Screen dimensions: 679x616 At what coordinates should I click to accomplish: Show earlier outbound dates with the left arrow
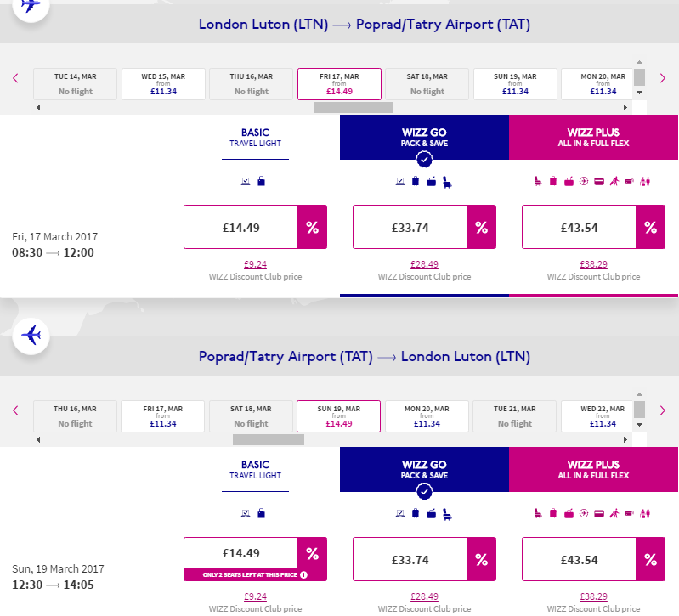pyautogui.click(x=15, y=79)
